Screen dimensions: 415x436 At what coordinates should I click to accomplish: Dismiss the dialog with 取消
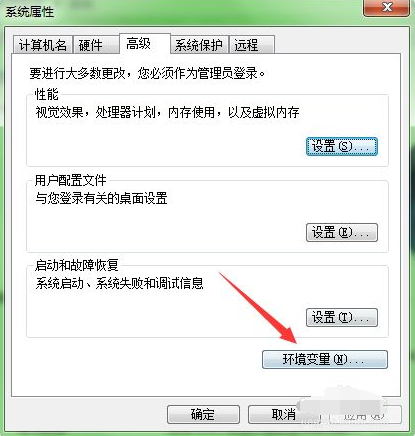click(x=284, y=414)
